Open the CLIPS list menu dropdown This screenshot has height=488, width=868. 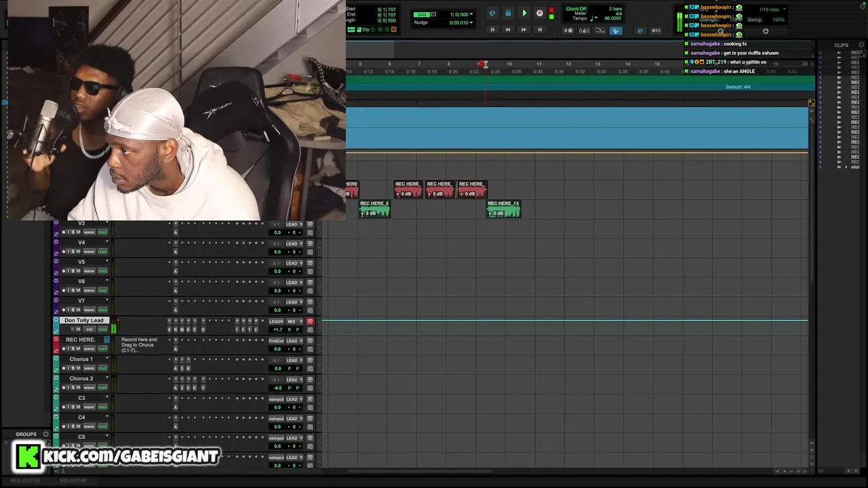tap(861, 45)
